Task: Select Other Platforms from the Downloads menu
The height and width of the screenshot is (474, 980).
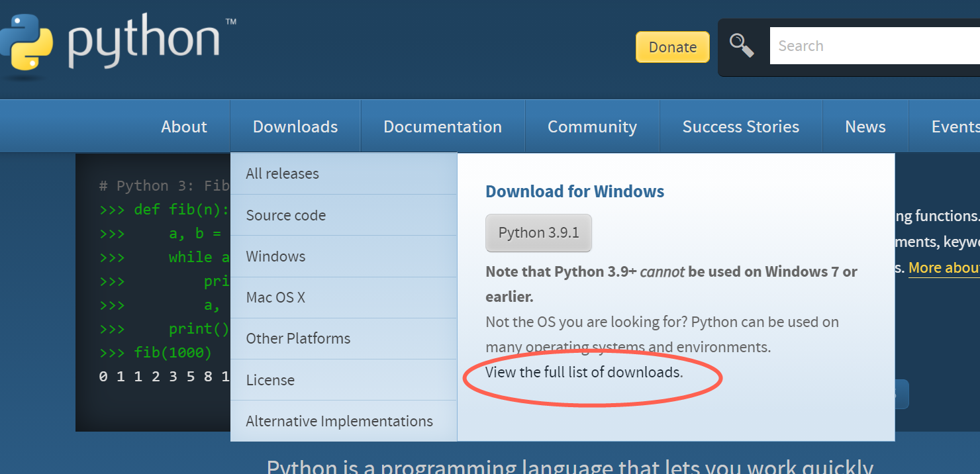Action: (298, 338)
